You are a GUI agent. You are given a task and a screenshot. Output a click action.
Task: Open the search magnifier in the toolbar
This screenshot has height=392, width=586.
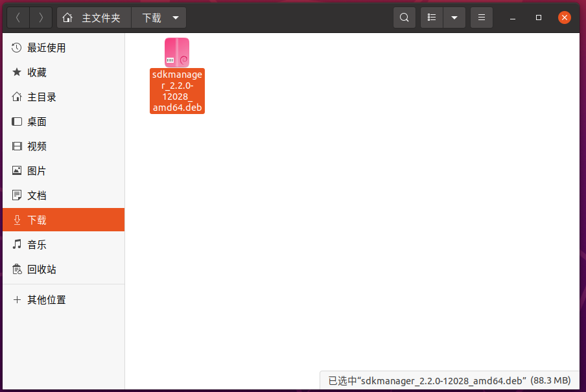pos(404,17)
